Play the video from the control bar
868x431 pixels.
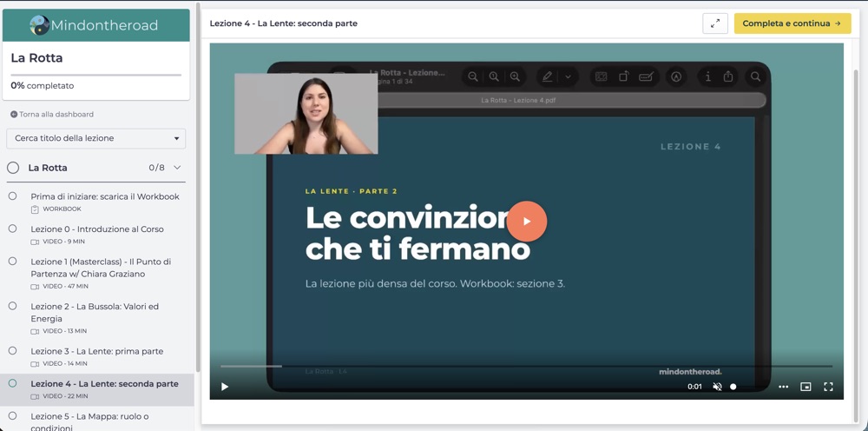tap(225, 387)
